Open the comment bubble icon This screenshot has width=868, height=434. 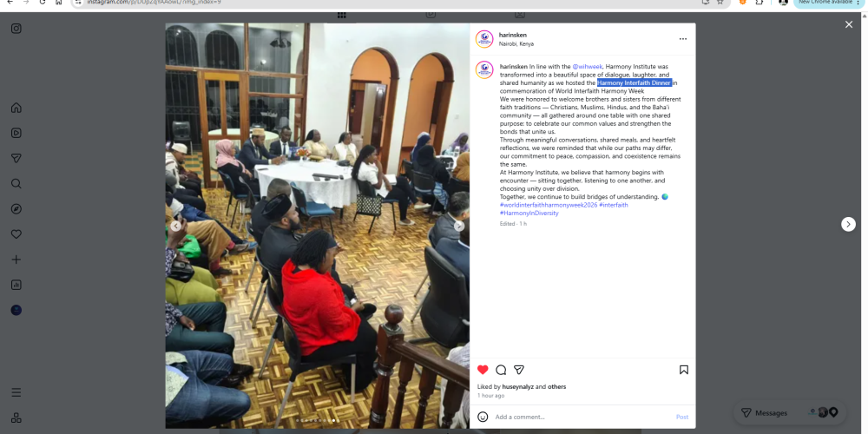click(x=501, y=370)
